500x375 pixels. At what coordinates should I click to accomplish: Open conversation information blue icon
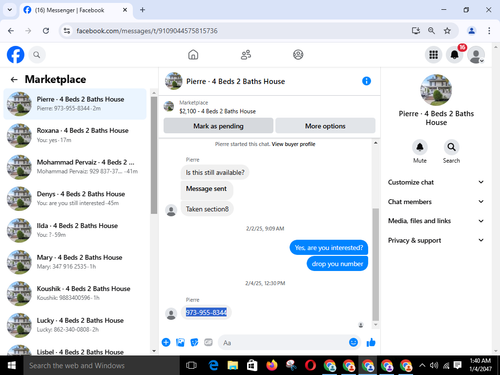[366, 81]
